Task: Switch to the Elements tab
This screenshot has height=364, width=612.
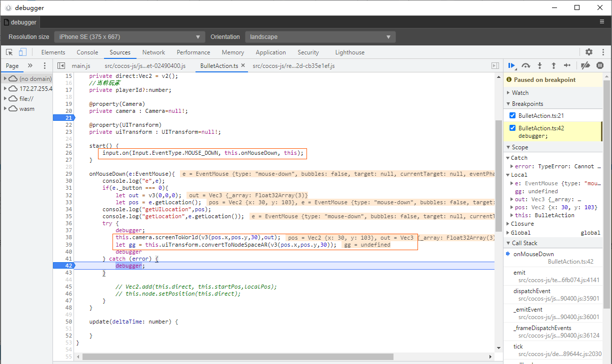Action: pos(53,52)
